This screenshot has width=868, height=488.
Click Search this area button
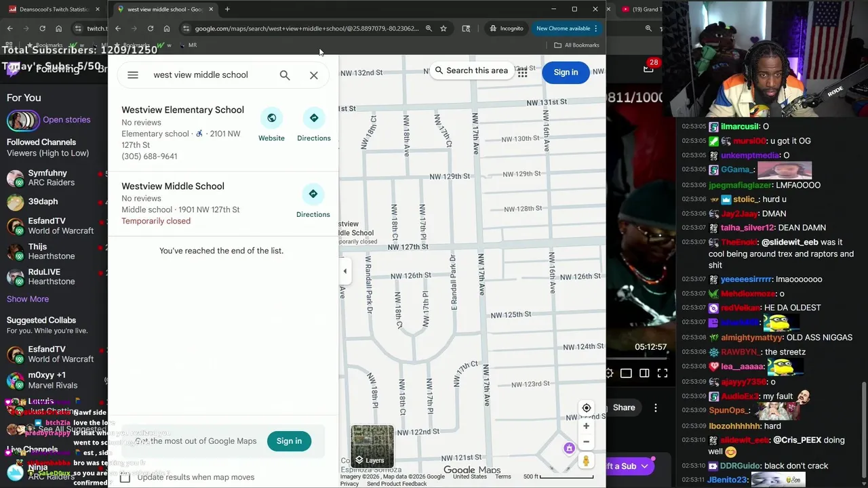(471, 70)
